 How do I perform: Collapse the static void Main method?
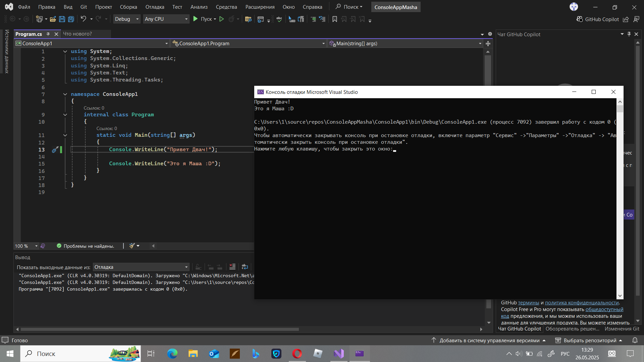[x=65, y=135]
